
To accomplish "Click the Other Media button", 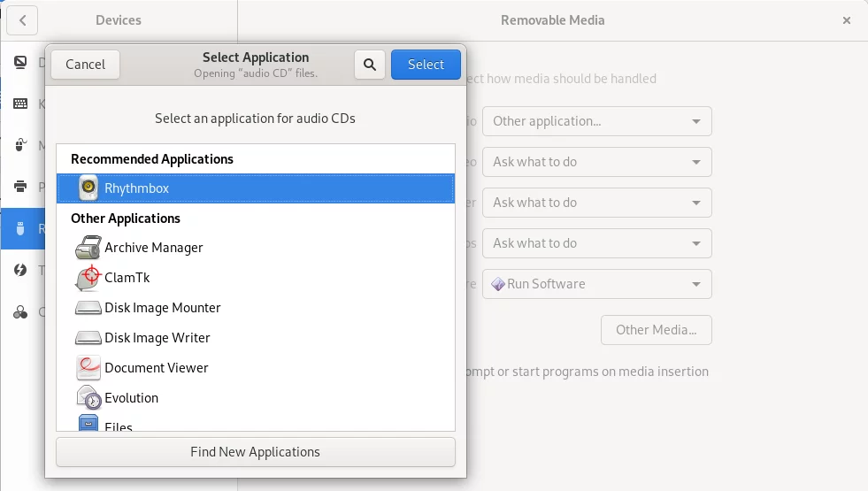I will tap(656, 330).
